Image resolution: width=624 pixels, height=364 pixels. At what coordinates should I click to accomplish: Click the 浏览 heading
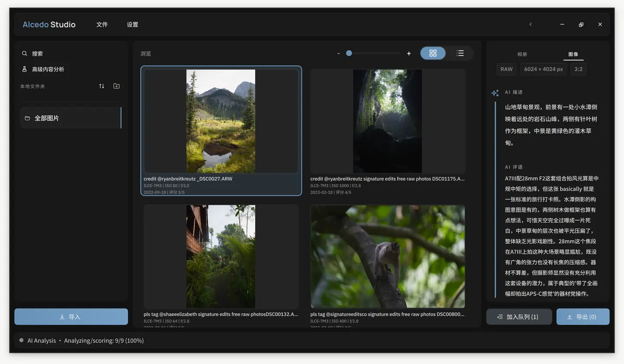tap(146, 54)
